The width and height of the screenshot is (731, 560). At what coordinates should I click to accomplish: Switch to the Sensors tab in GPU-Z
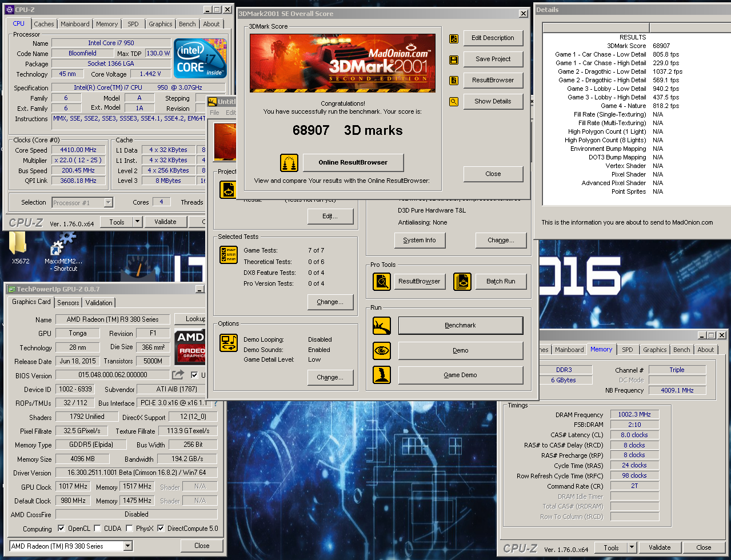[x=68, y=303]
